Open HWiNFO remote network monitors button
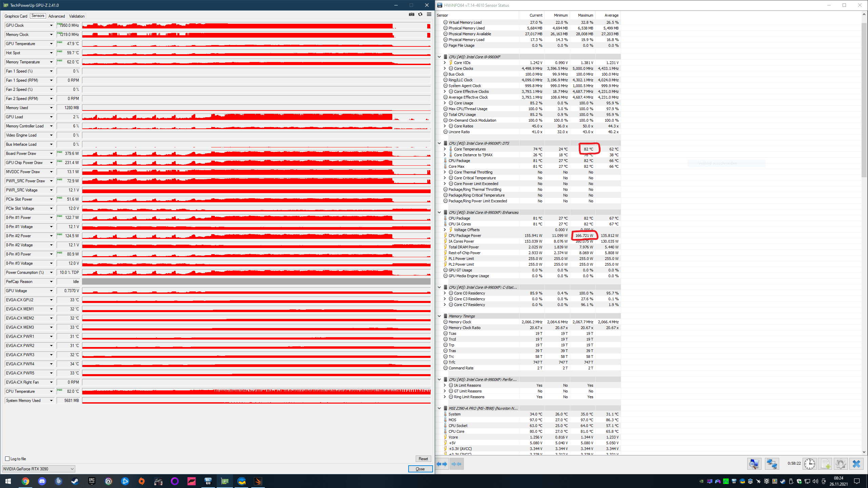Screen dimensions: 868x488 coord(772,464)
